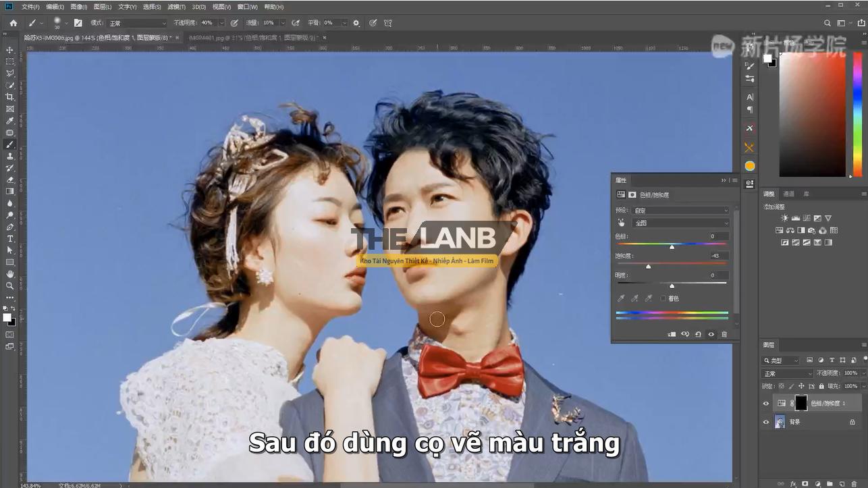This screenshot has height=488, width=868.
Task: Open the 全图 channel range dropdown
Action: pos(680,223)
